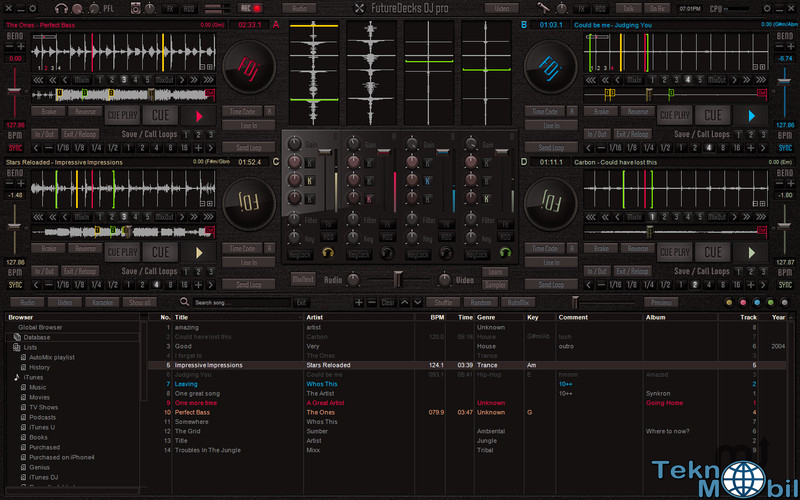Click right loop arrow on deck C loop row
800x500 pixels.
[x=211, y=285]
